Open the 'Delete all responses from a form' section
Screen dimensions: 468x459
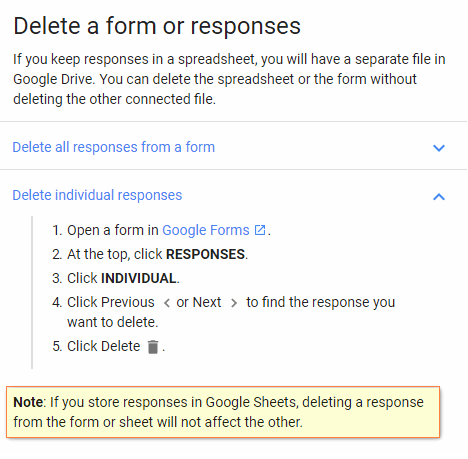(114, 147)
